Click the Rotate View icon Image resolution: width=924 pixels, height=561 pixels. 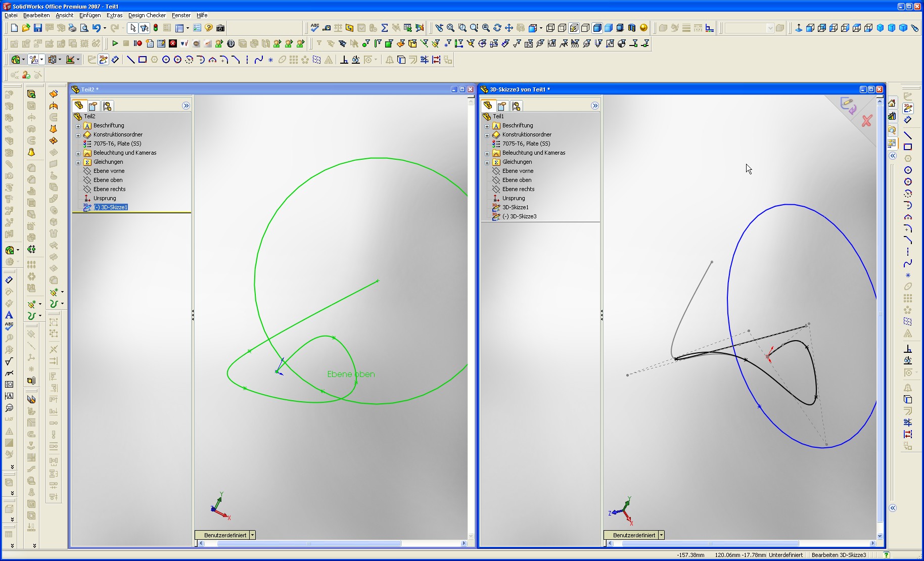point(497,28)
